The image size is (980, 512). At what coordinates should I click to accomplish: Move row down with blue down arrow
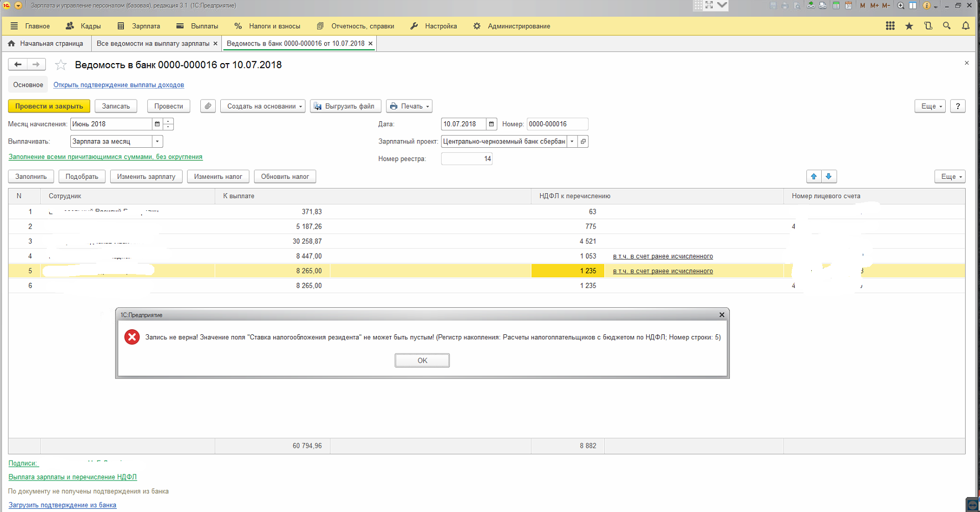point(828,177)
